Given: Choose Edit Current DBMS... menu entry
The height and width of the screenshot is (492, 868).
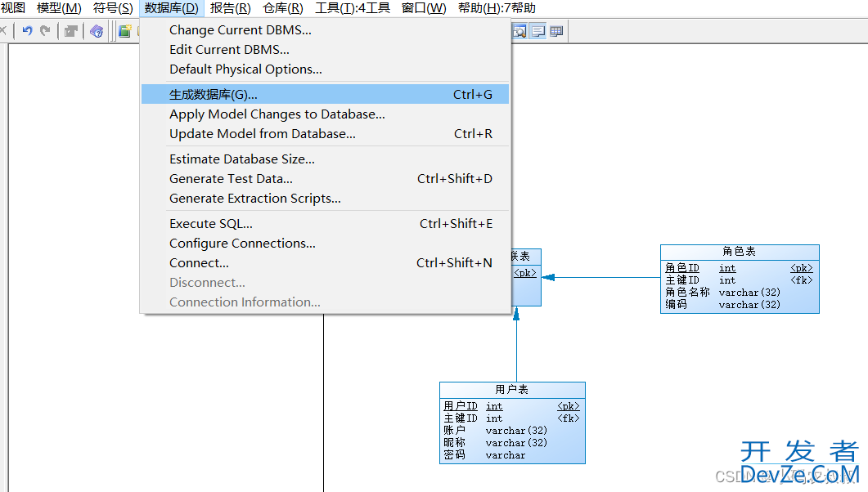Looking at the screenshot, I should 325,50.
